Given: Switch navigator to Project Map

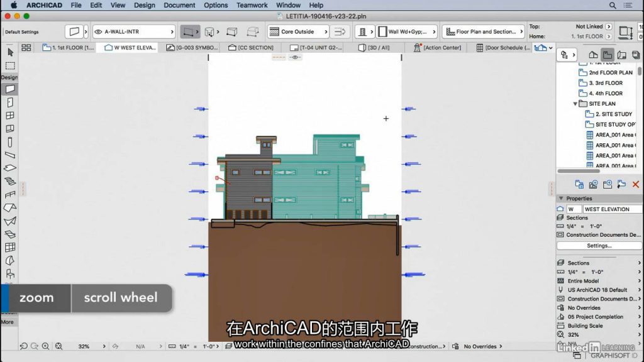Looking at the screenshot, I should 593,55.
